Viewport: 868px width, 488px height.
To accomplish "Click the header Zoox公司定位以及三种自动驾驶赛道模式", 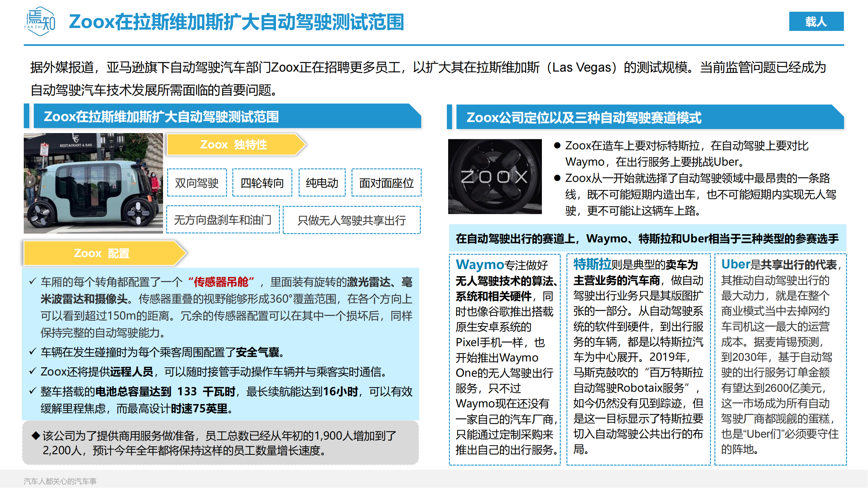I will (x=650, y=117).
